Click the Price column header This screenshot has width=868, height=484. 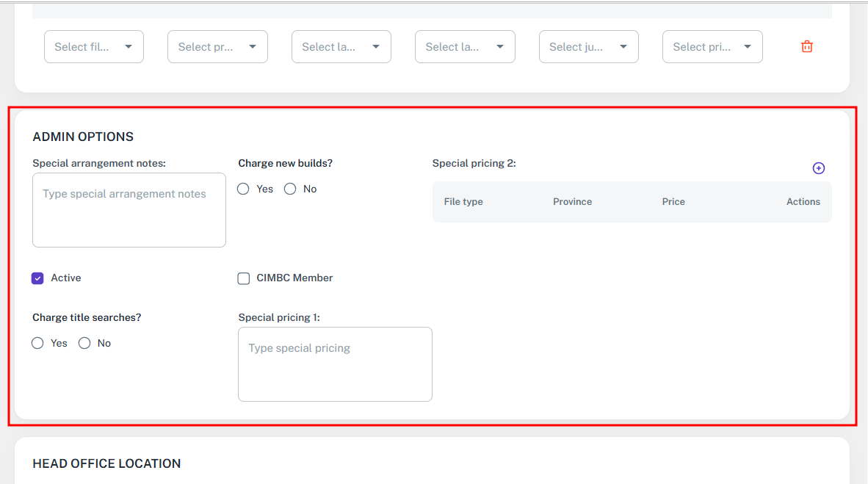click(673, 202)
